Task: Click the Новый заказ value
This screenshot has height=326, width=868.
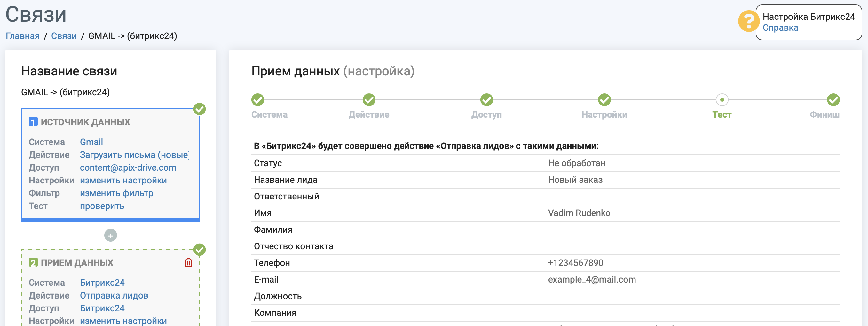Action: tap(575, 180)
